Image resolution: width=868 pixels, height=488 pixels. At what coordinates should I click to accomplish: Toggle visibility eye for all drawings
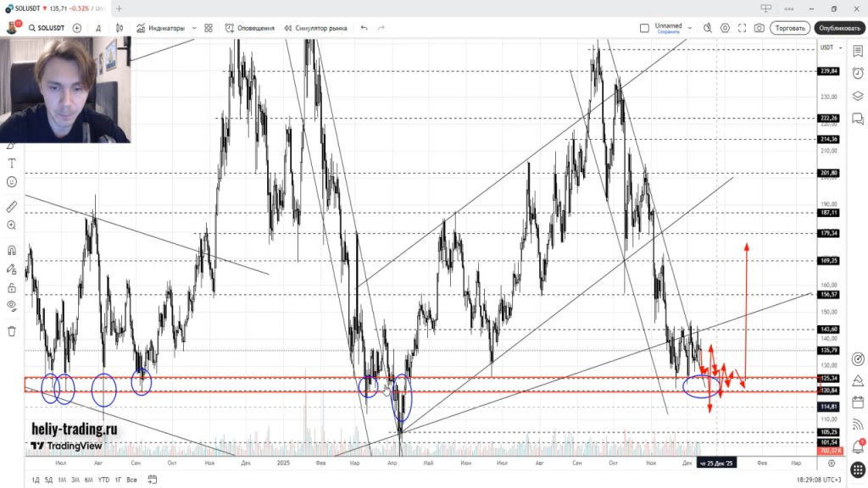(x=12, y=305)
